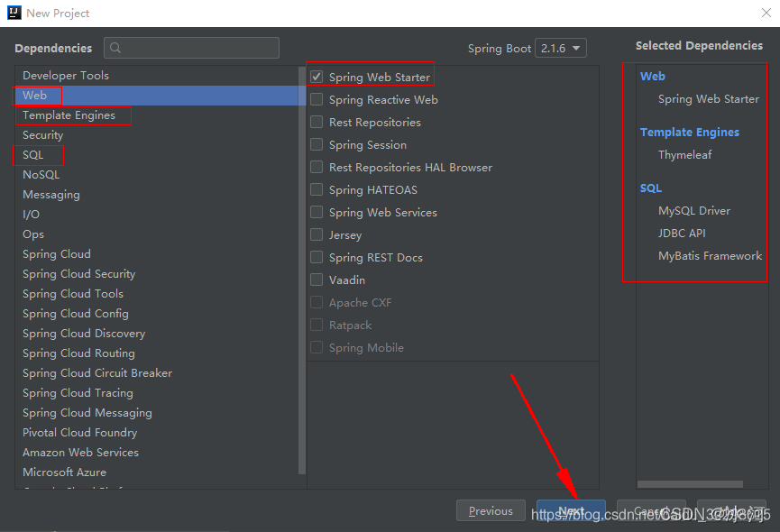The height and width of the screenshot is (532, 780).
Task: Choose Spring Cloud Messaging category
Action: click(157, 413)
